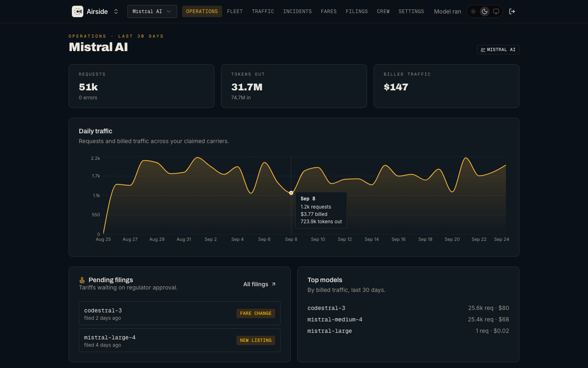
Task: Click the Top models heading
Action: pyautogui.click(x=325, y=280)
